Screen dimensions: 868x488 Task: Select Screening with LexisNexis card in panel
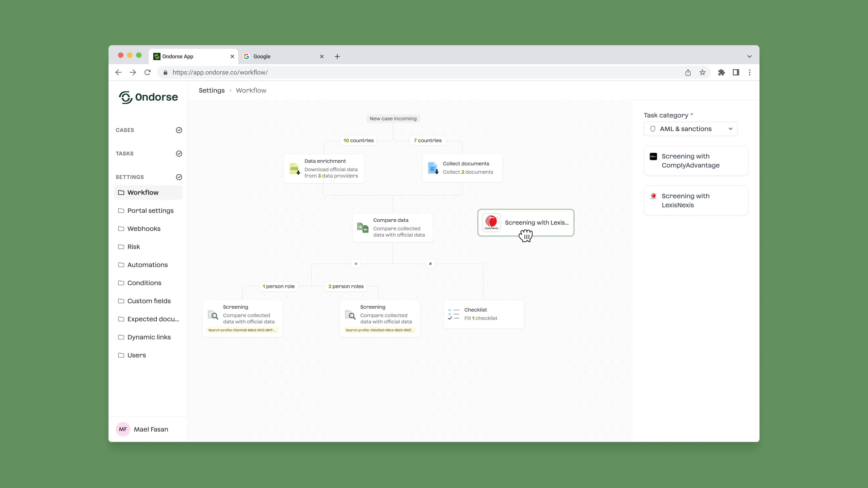(x=696, y=200)
